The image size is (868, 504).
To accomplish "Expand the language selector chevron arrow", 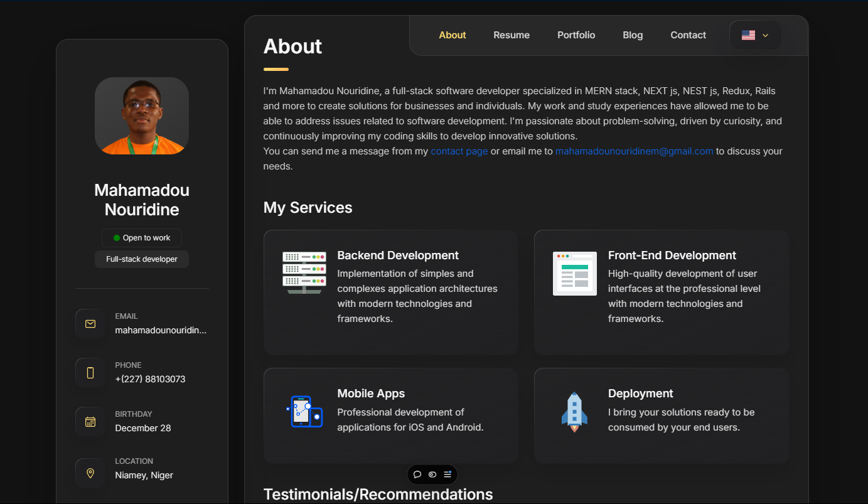I will [x=765, y=36].
